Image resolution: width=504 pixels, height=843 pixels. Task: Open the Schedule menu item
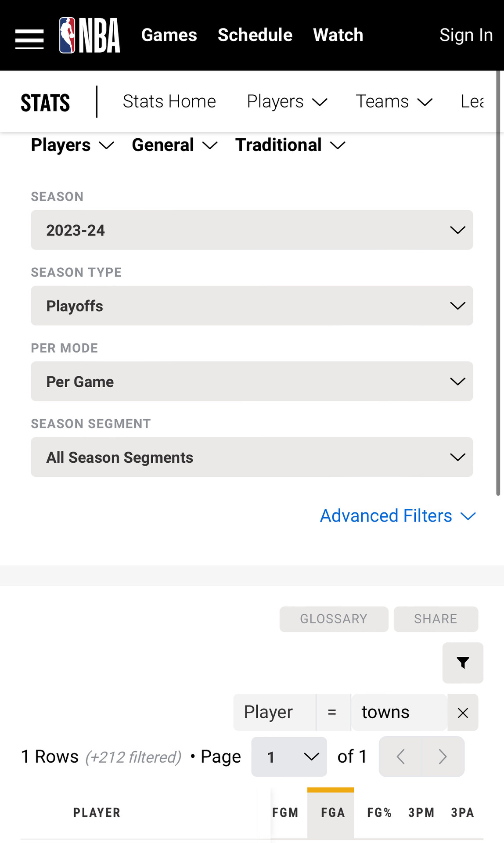coord(255,35)
